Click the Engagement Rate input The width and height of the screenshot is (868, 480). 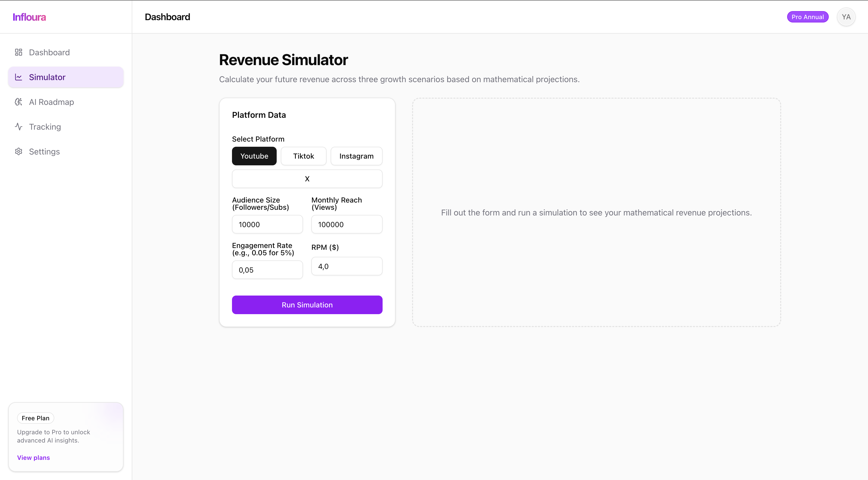[x=268, y=270]
